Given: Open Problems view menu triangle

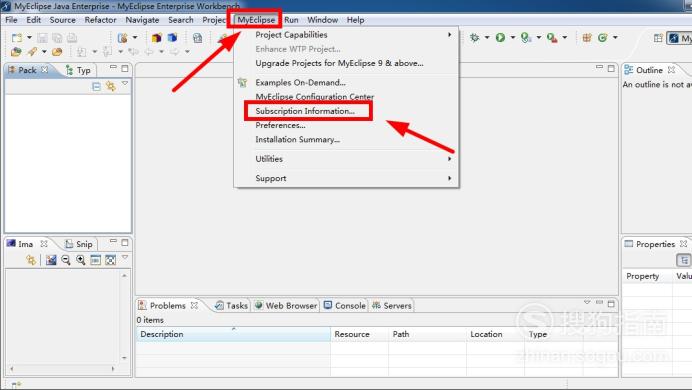Looking at the screenshot, I should point(587,303).
